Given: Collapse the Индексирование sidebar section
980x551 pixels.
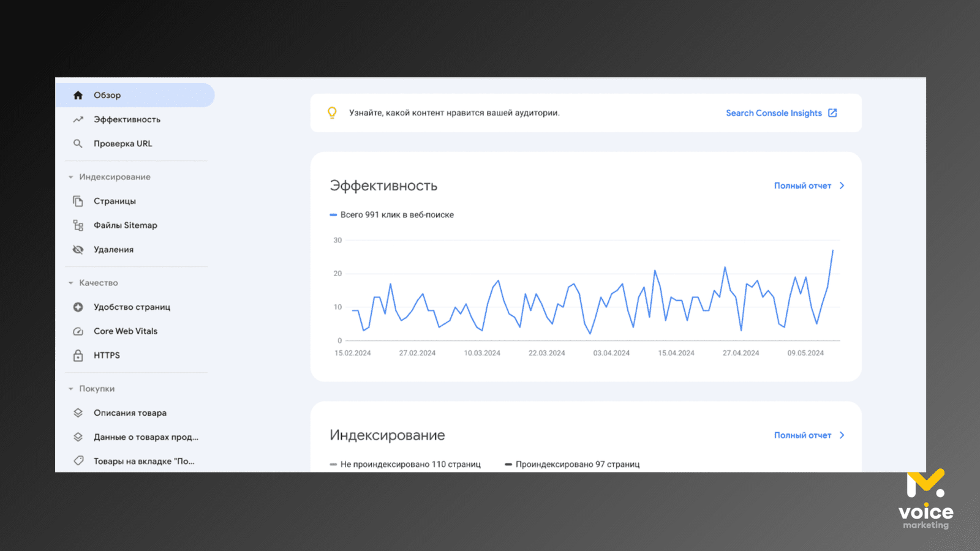Looking at the screenshot, I should click(x=70, y=177).
